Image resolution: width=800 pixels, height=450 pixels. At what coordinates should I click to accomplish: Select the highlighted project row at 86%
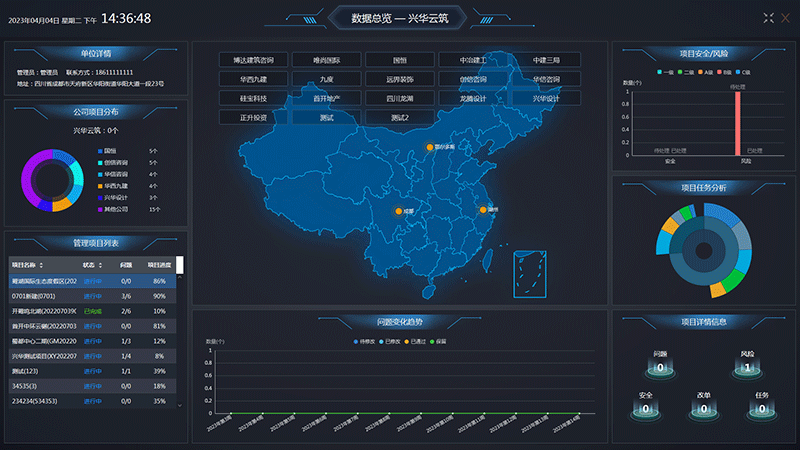coord(92,281)
